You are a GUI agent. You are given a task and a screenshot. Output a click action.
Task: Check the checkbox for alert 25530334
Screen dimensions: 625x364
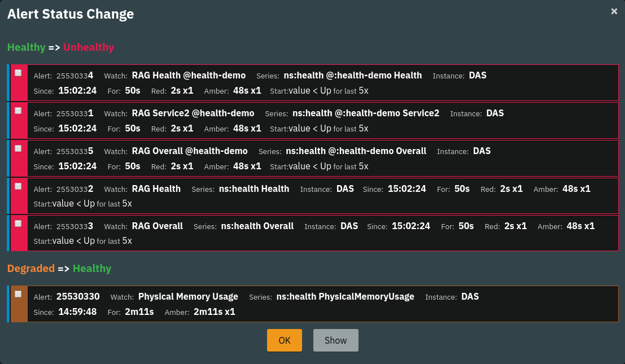coord(18,72)
